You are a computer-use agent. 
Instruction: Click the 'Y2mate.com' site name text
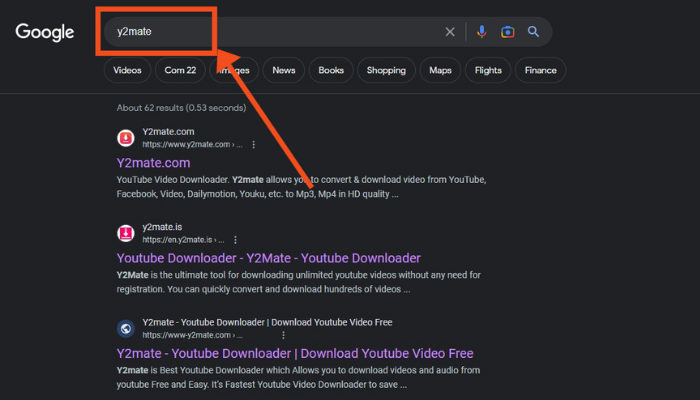[168, 132]
